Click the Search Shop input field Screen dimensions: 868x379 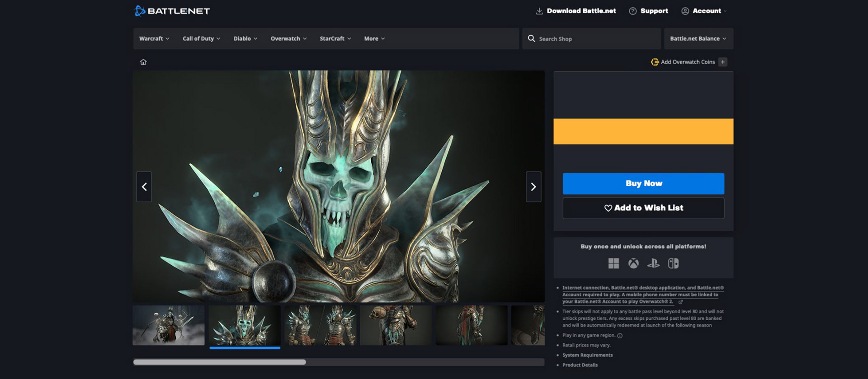click(x=591, y=38)
